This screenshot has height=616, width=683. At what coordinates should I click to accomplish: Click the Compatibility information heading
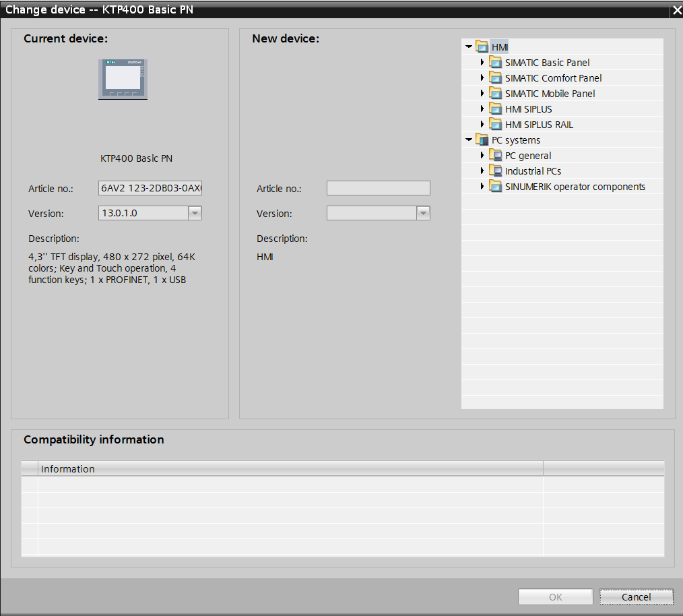tap(94, 439)
